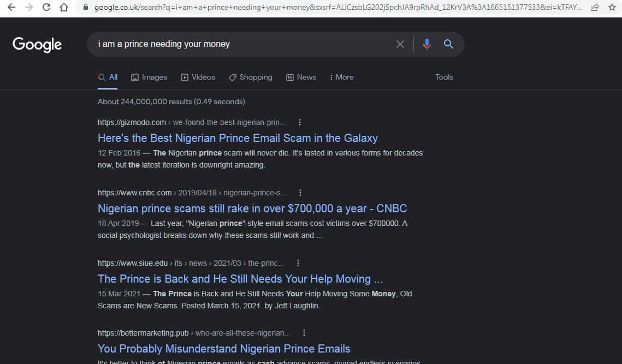The width and height of the screenshot is (622, 364).
Task: Expand the More search categories menu
Action: pos(341,77)
